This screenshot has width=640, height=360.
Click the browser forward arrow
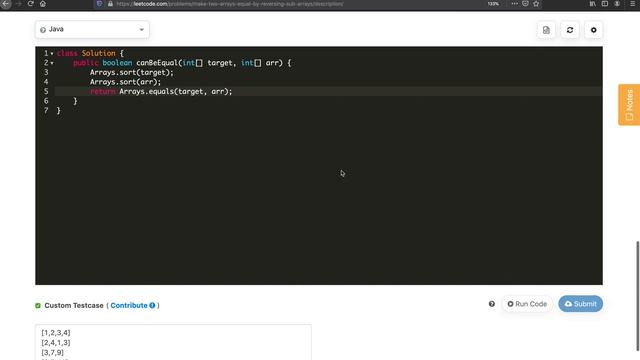[x=18, y=4]
